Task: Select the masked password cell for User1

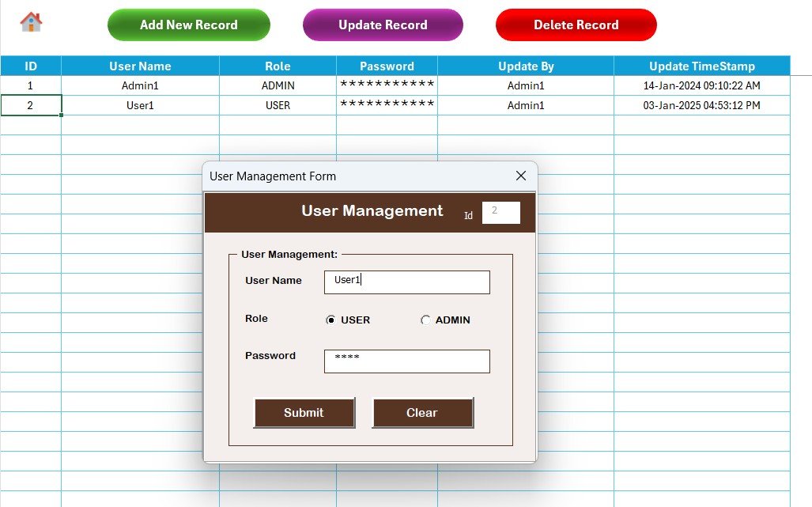Action: [386, 104]
